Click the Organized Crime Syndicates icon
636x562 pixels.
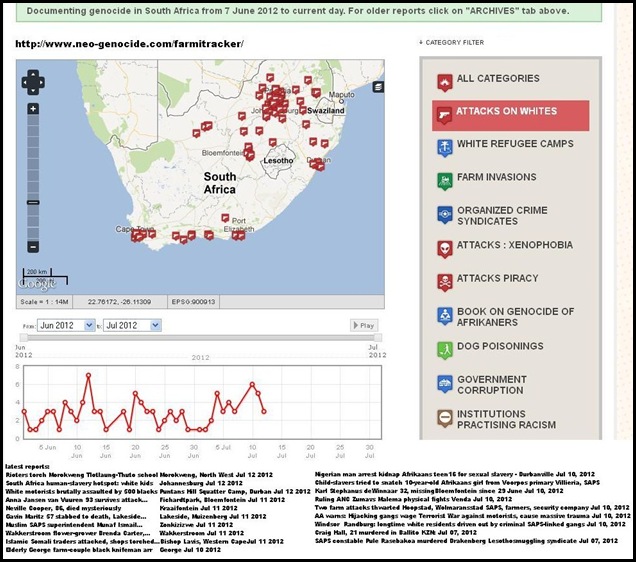click(x=445, y=215)
